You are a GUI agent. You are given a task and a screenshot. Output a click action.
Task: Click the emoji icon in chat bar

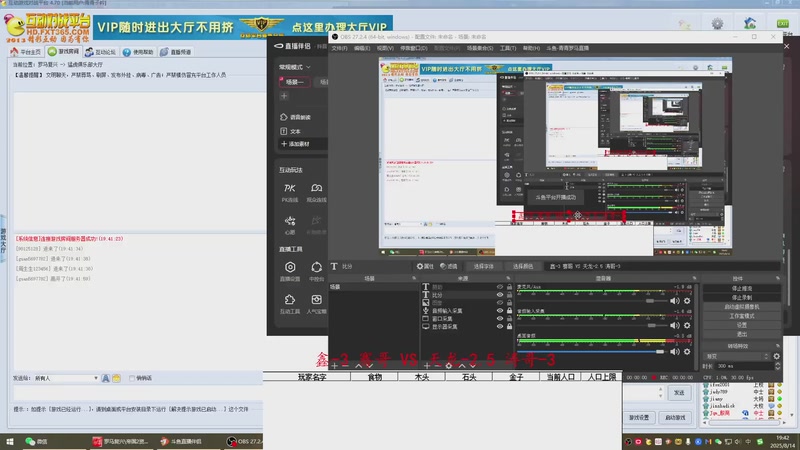[116, 378]
